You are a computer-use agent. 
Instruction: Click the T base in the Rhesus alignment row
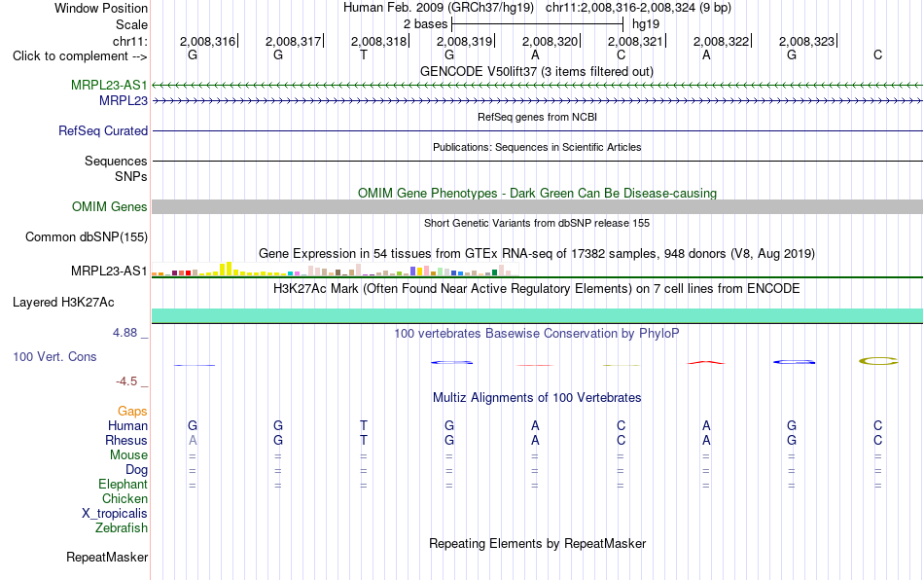coord(364,440)
